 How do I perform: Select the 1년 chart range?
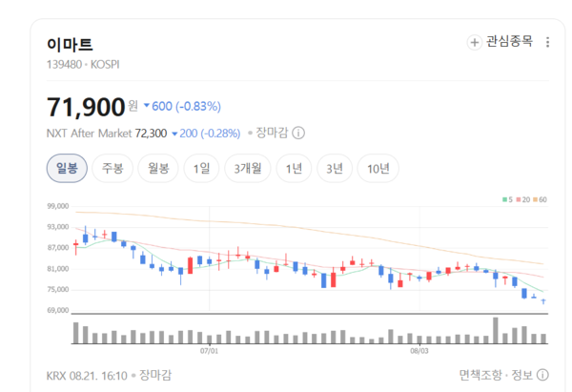[x=294, y=168]
